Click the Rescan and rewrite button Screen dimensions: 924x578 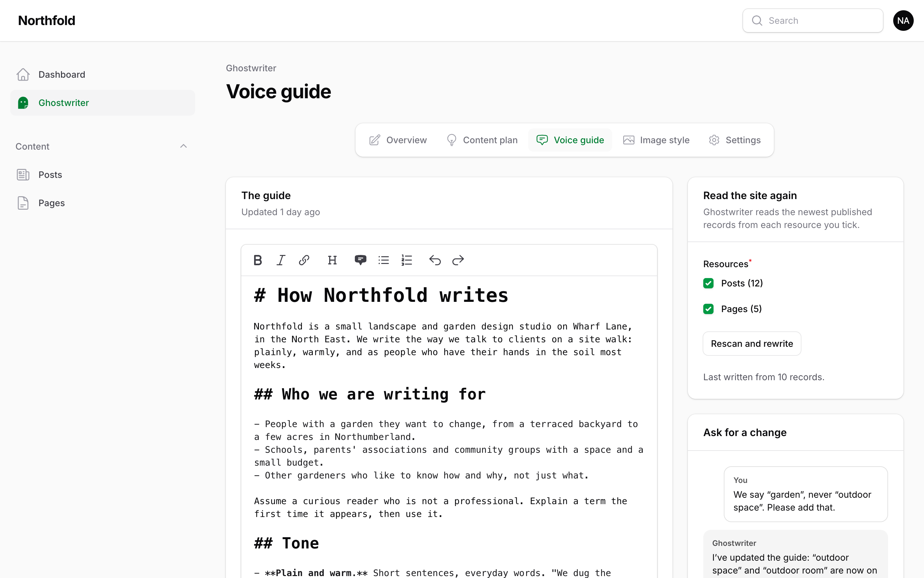click(x=752, y=344)
